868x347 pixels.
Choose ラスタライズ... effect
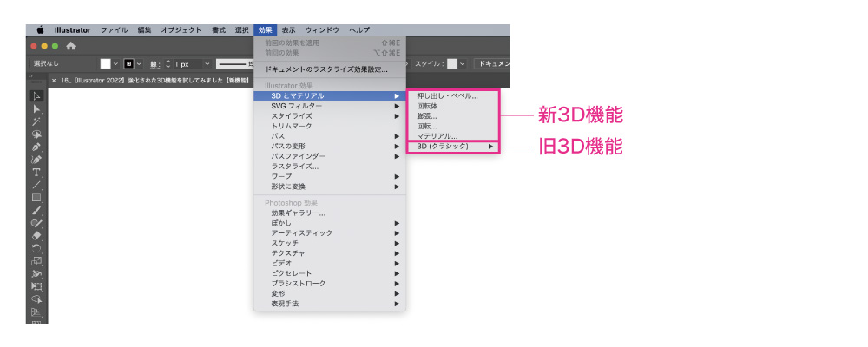(x=330, y=166)
